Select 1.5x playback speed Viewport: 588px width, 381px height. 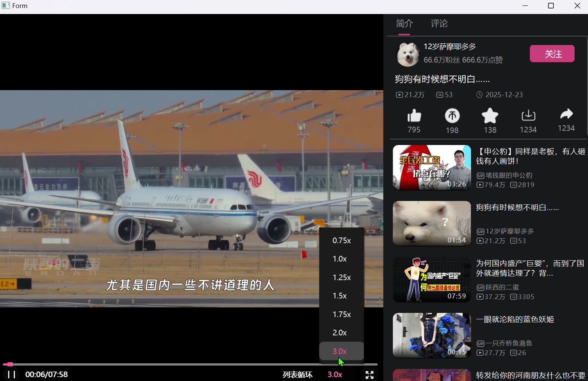pos(342,295)
